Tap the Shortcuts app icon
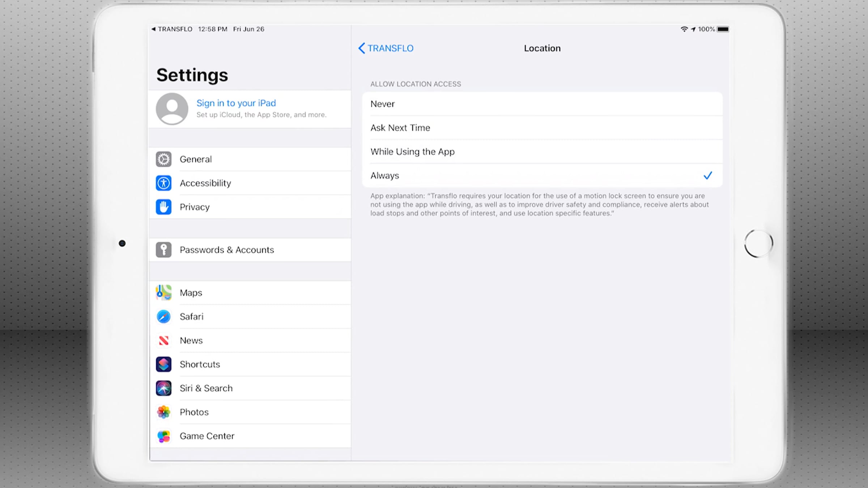Viewport: 868px width, 488px height. (x=163, y=364)
